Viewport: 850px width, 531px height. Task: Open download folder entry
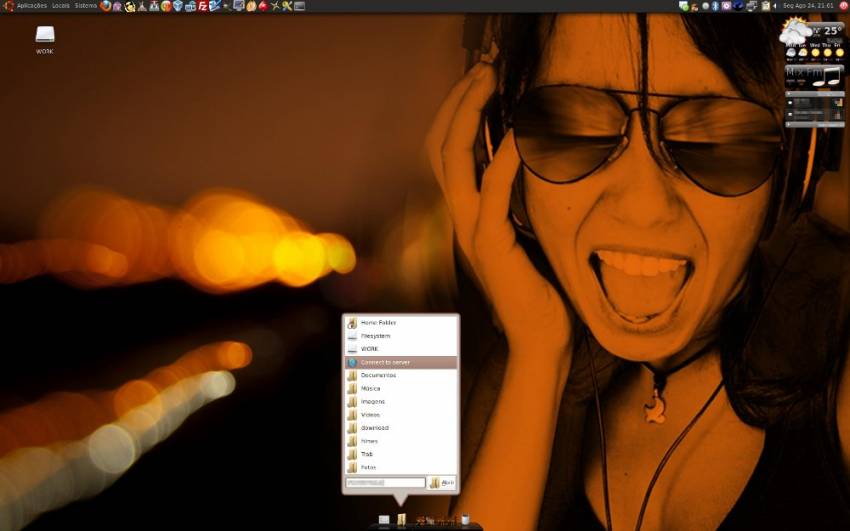(x=401, y=428)
